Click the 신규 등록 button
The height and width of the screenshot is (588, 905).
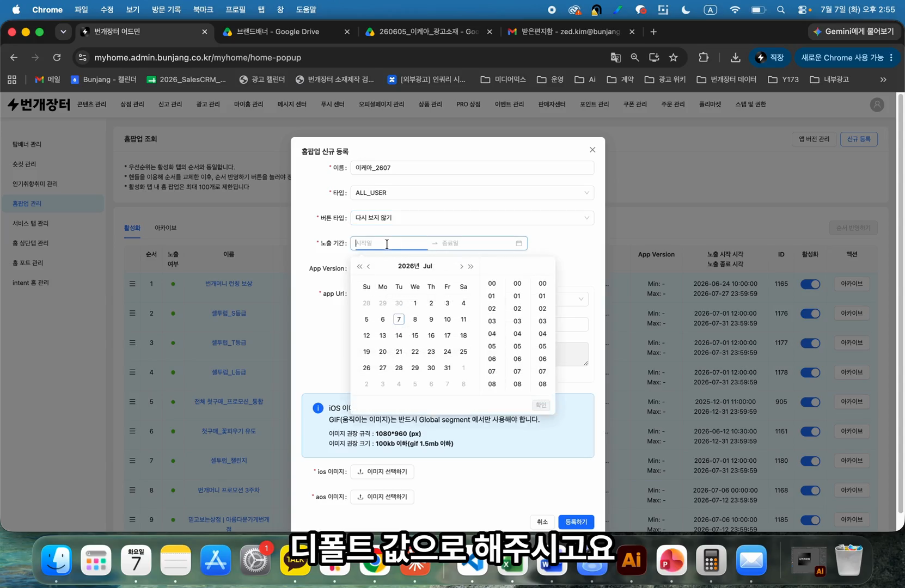(859, 139)
